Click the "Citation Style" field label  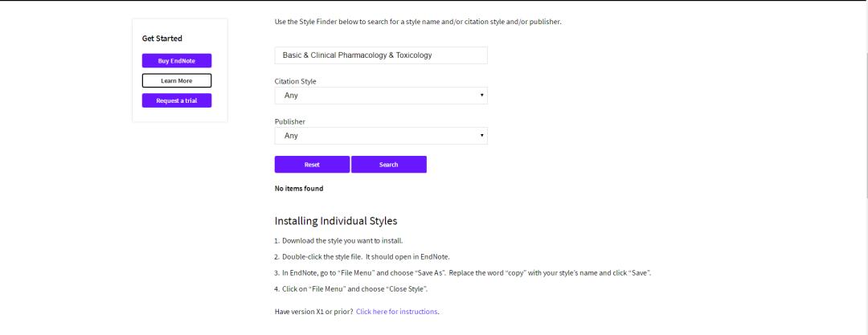click(296, 81)
